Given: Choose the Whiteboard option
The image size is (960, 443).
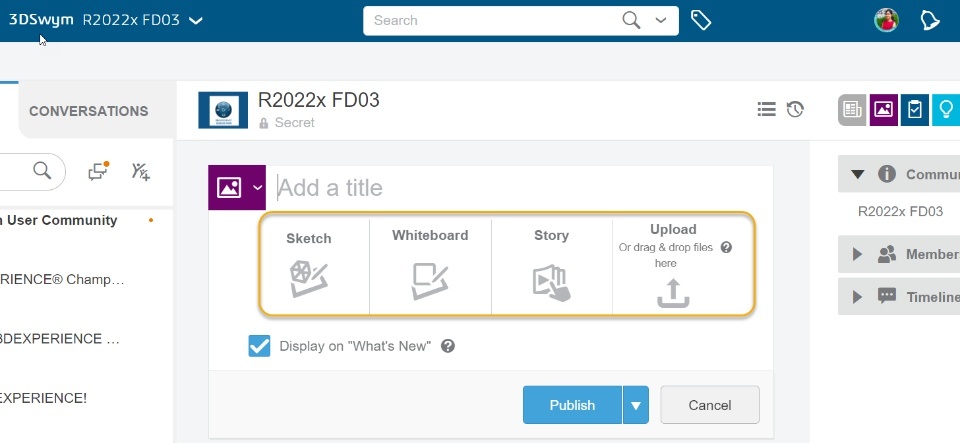Looking at the screenshot, I should point(430,266).
